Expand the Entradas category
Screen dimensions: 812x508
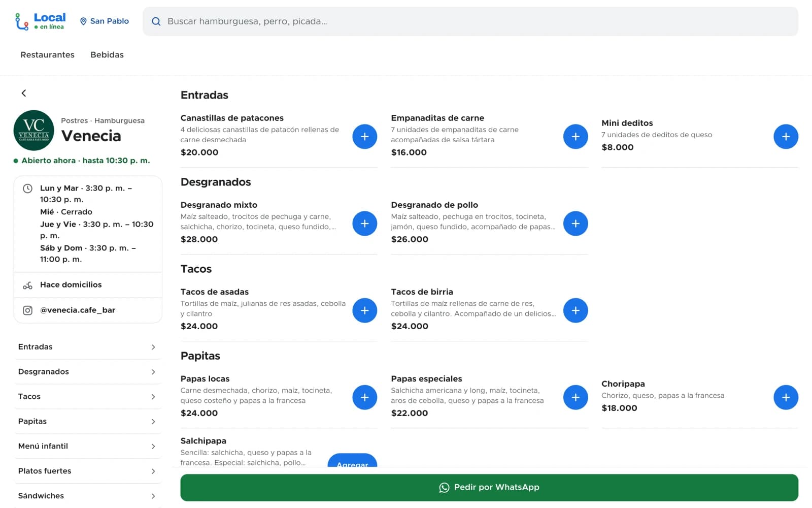point(87,347)
